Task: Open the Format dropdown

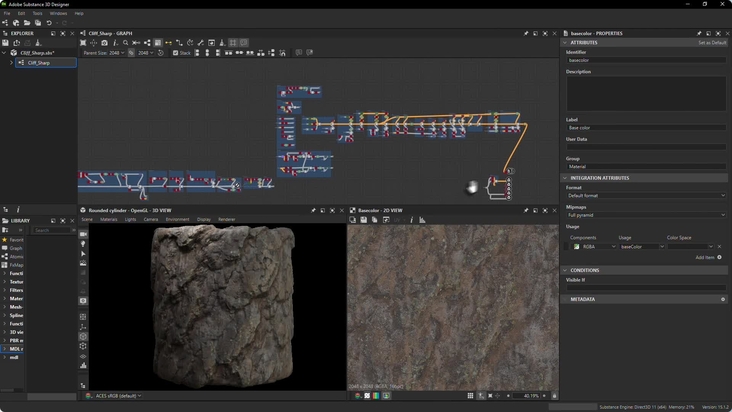Action: point(646,196)
